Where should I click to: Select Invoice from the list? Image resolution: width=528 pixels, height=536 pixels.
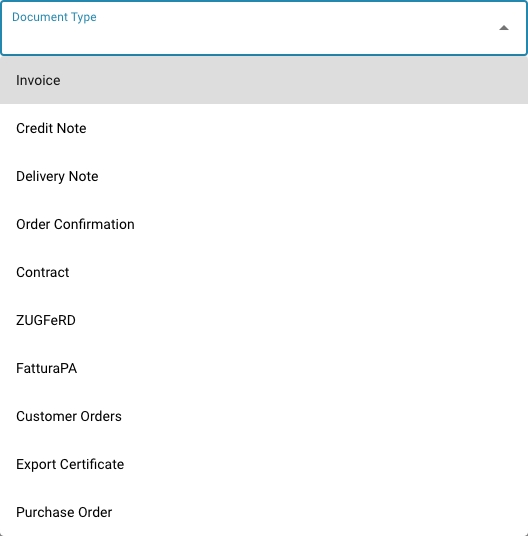tap(264, 80)
